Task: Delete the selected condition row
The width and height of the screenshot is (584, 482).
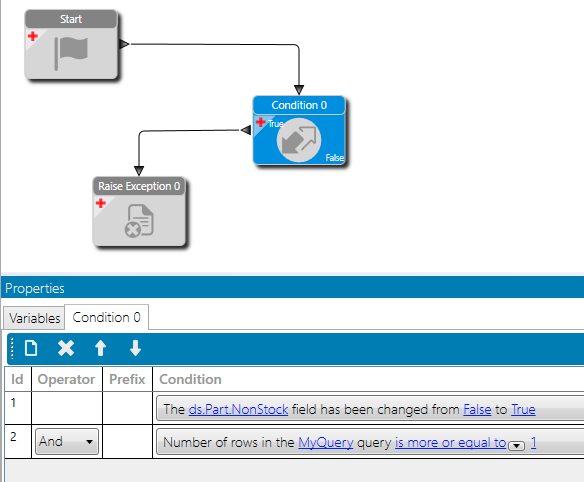Action: [x=66, y=349]
